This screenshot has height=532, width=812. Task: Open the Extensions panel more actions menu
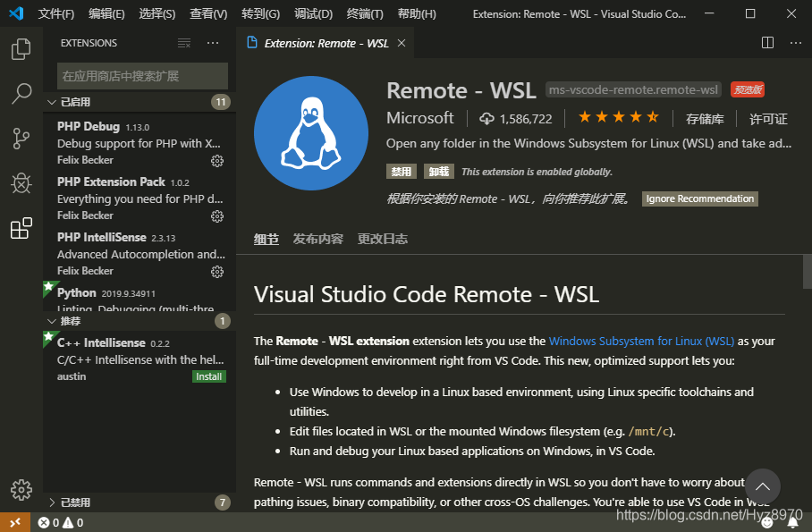(x=212, y=43)
